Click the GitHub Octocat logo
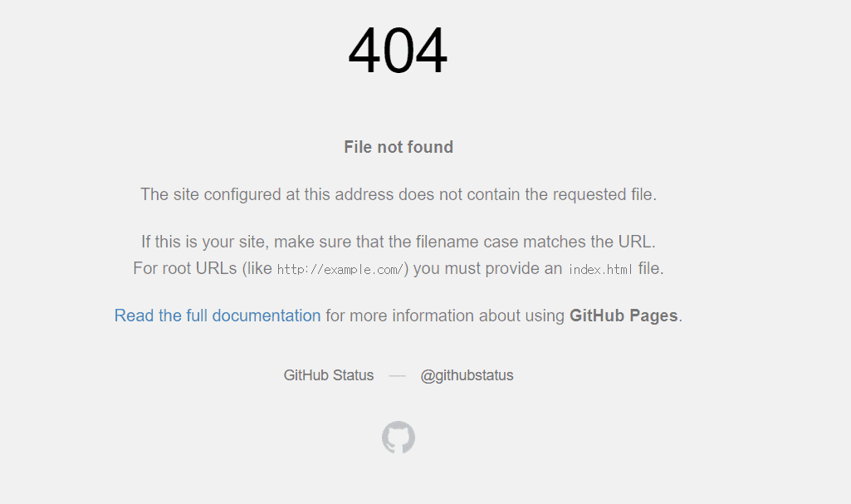The width and height of the screenshot is (851, 504). (x=399, y=438)
